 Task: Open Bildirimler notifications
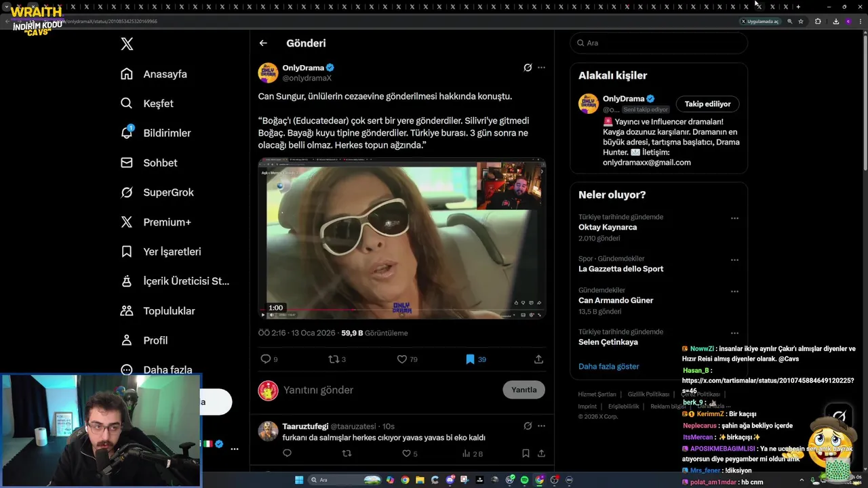(155, 133)
